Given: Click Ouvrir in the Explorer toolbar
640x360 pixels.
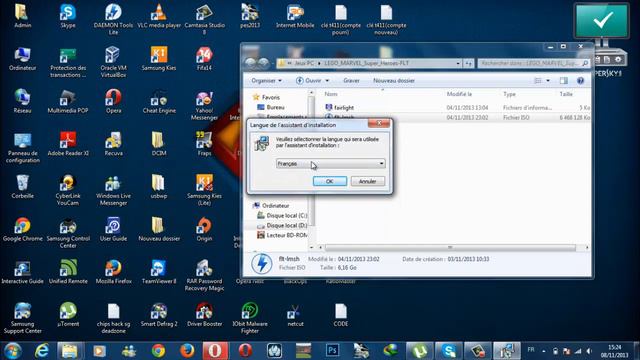Looking at the screenshot, I should (x=312, y=81).
